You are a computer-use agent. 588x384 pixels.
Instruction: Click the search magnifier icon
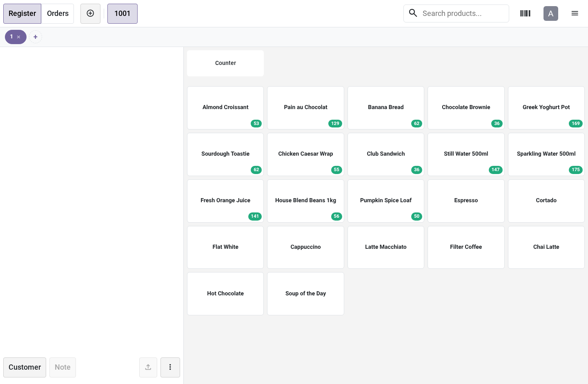click(x=413, y=13)
